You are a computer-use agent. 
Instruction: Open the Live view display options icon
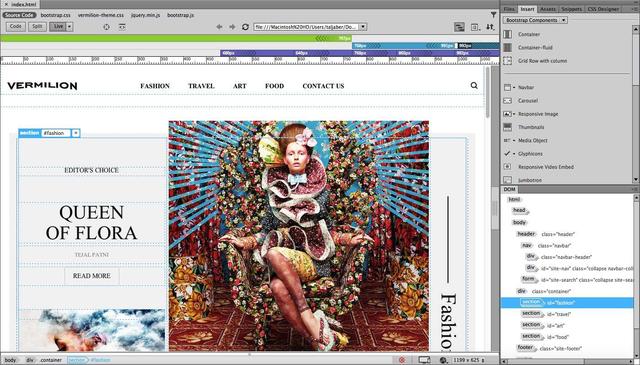(x=475, y=27)
